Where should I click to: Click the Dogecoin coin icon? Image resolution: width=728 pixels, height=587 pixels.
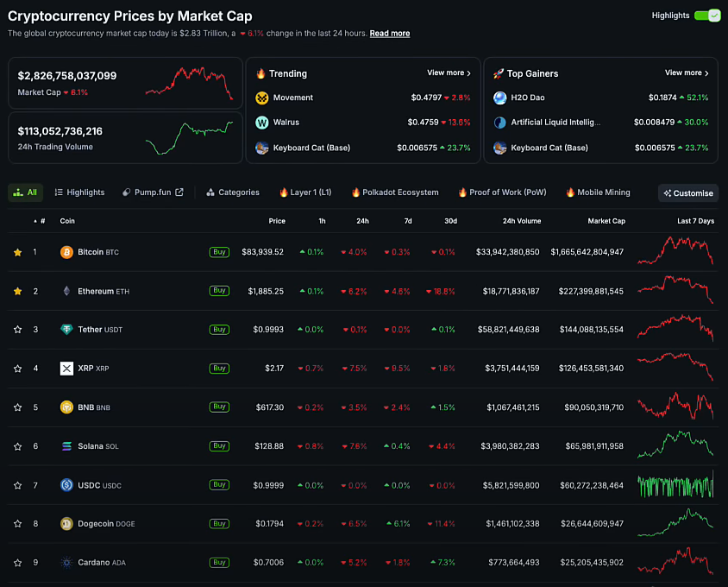66,524
